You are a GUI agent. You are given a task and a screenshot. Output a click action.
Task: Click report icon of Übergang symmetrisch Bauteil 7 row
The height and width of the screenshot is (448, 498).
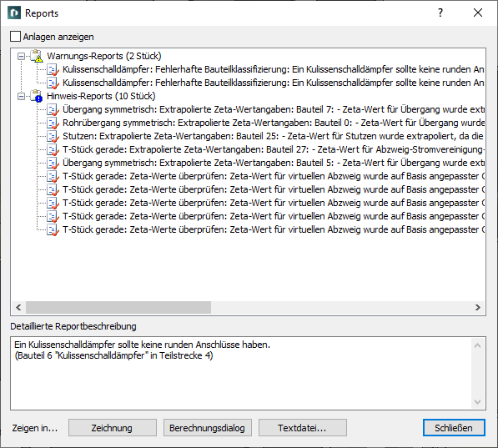coord(53,109)
